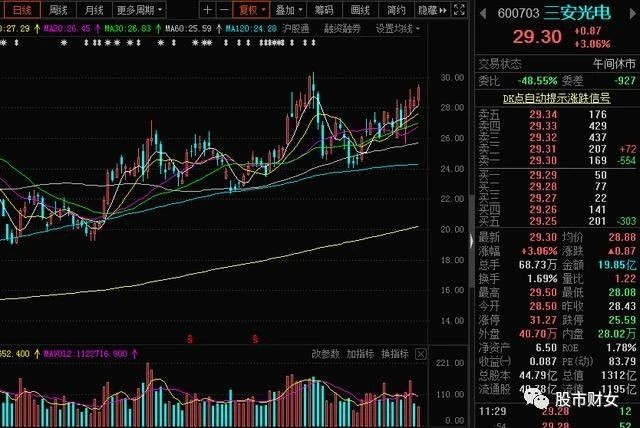Screen dimensions: 640x428
Task: Click the 11:29 trade tick row
Action: 557,411
